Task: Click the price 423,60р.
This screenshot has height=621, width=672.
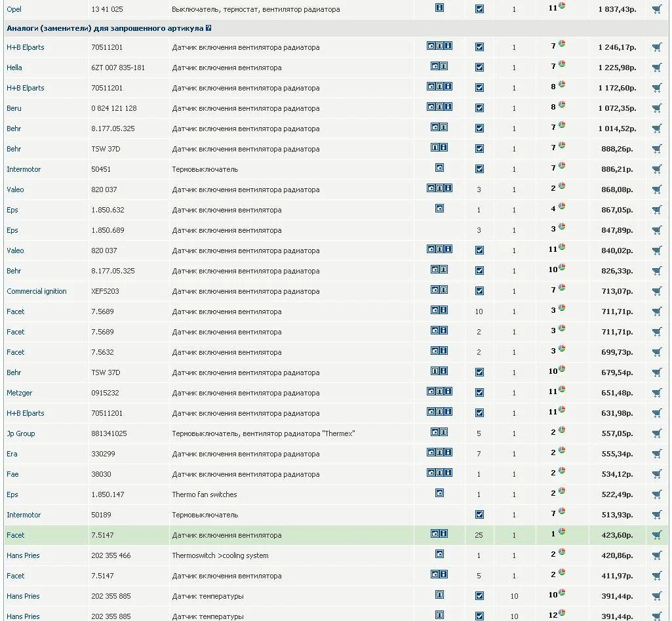Action: point(617,535)
